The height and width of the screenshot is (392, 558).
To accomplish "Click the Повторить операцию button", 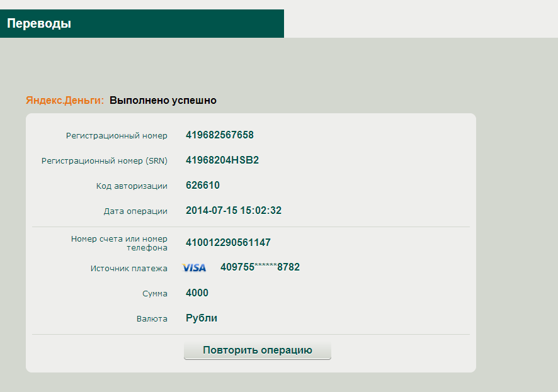I will coord(258,350).
